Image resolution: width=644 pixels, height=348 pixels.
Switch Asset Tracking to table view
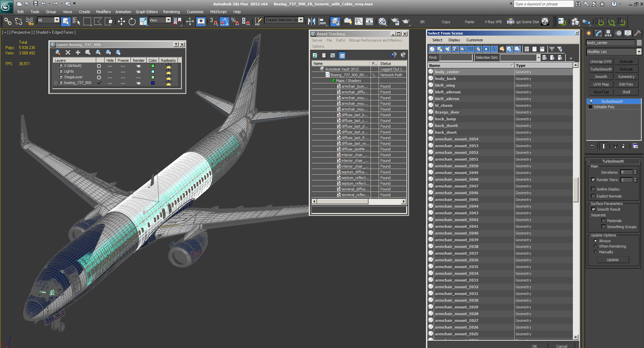tap(342, 55)
